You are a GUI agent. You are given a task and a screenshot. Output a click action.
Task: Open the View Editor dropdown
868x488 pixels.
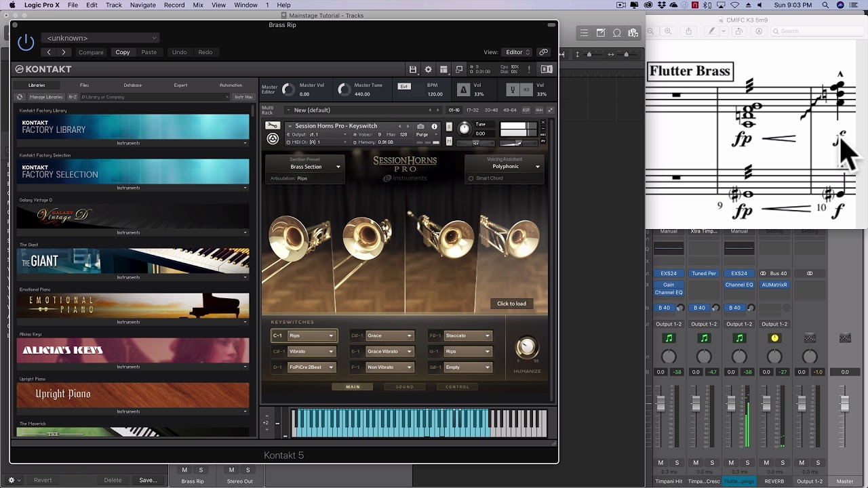click(517, 52)
